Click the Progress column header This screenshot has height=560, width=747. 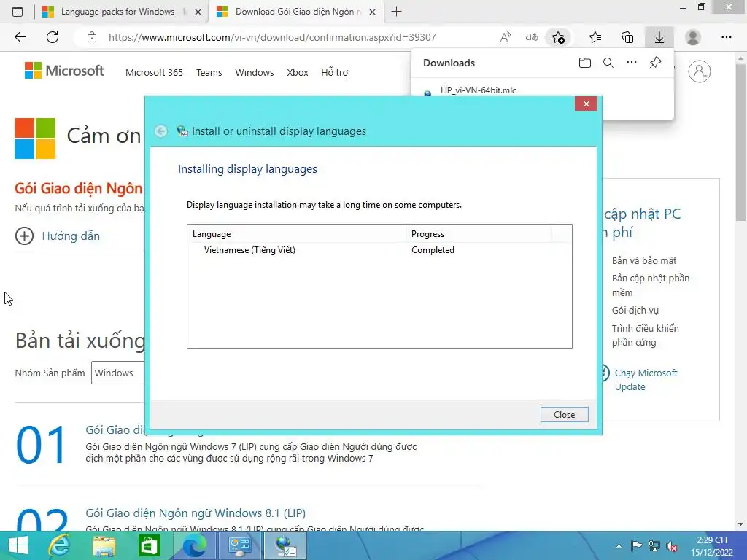tap(479, 234)
